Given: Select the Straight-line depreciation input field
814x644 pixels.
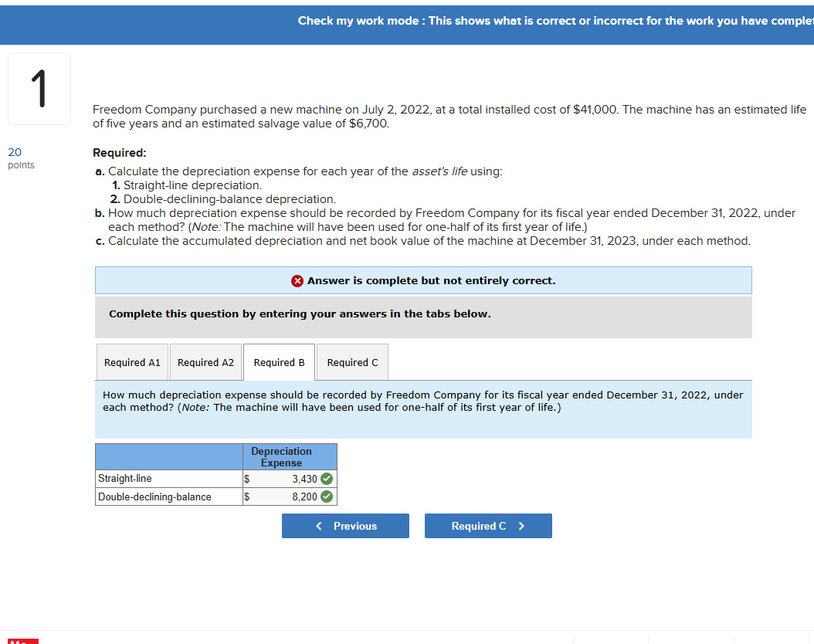Looking at the screenshot, I should [x=286, y=479].
